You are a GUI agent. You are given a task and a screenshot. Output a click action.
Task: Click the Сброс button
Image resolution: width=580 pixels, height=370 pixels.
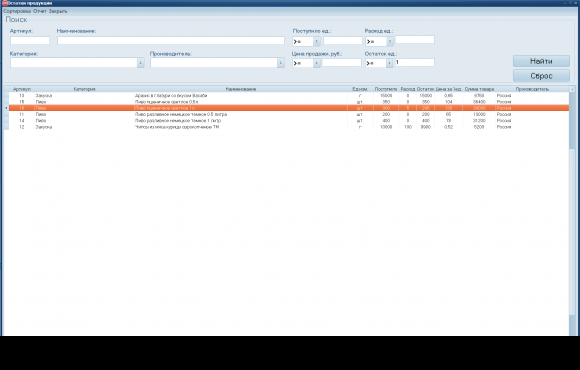[541, 76]
